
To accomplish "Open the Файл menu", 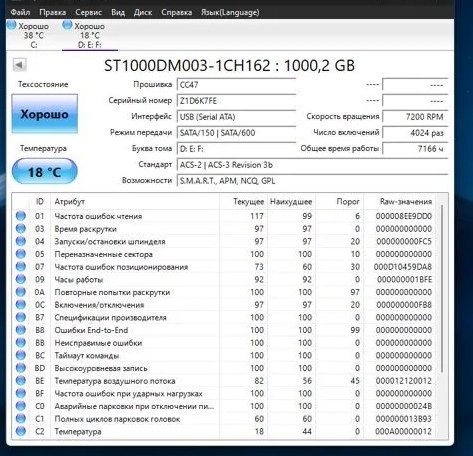I will coord(20,12).
